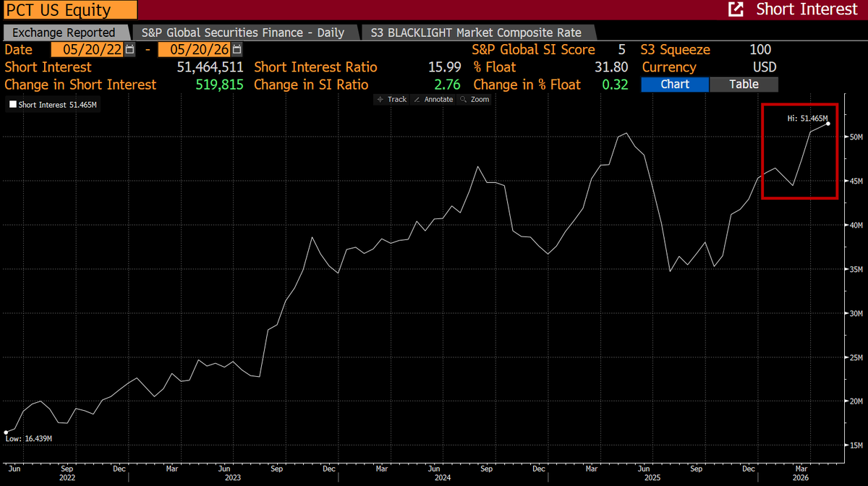Viewport: 868px width, 486px height.
Task: Open S&P Global Securities Finance - Daily tab
Action: (244, 33)
